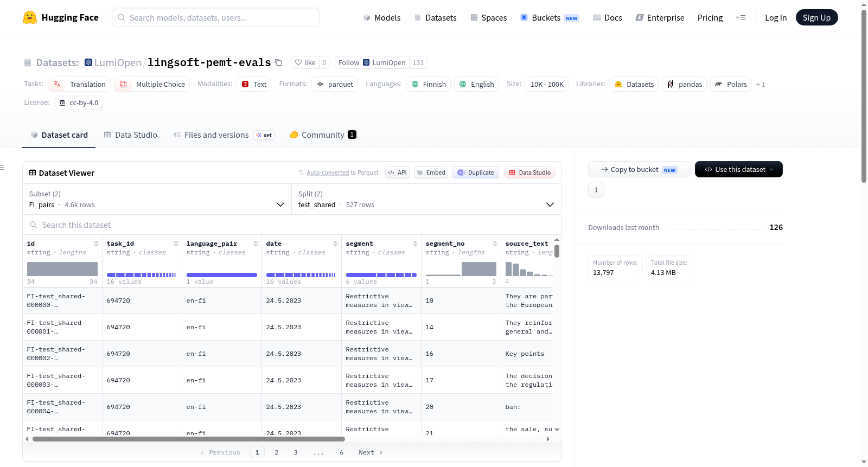Sort the segment_no column

495,244
